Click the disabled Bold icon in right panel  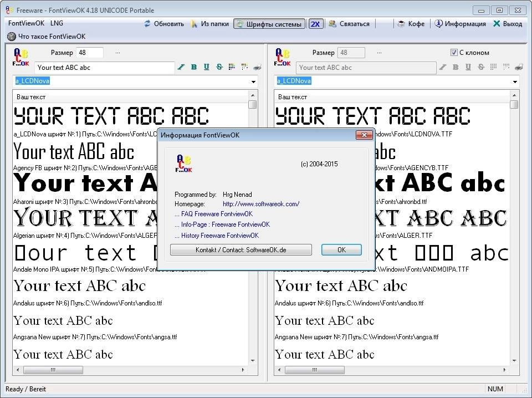[x=456, y=67]
